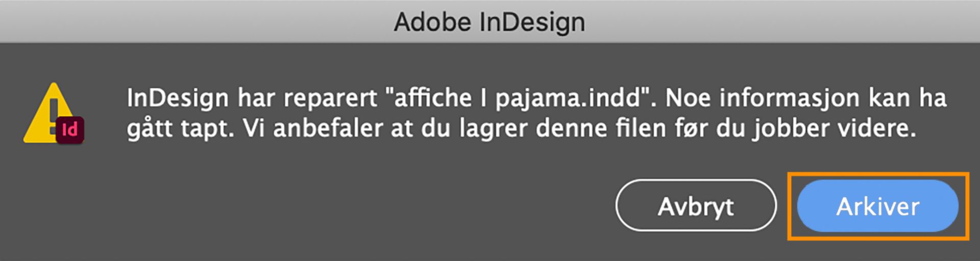
Task: Dismiss the dialog with Avbryt
Action: click(696, 206)
